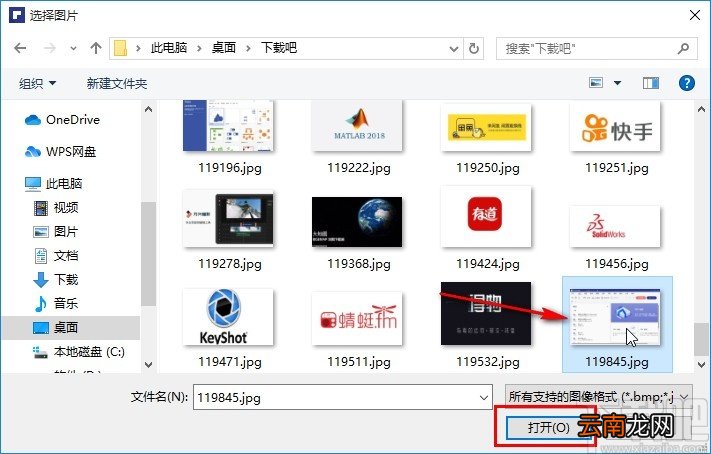Click the folder icon in address bar

(x=120, y=48)
